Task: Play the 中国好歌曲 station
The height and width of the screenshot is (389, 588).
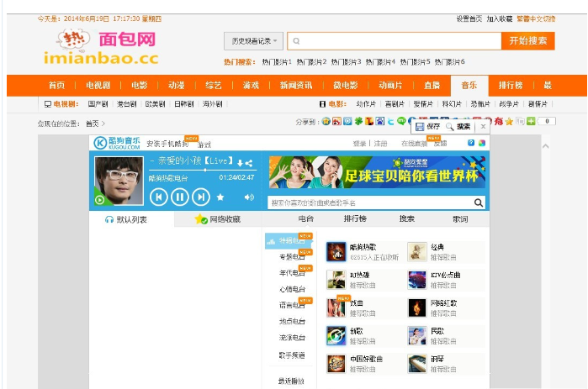Action: coord(336,364)
